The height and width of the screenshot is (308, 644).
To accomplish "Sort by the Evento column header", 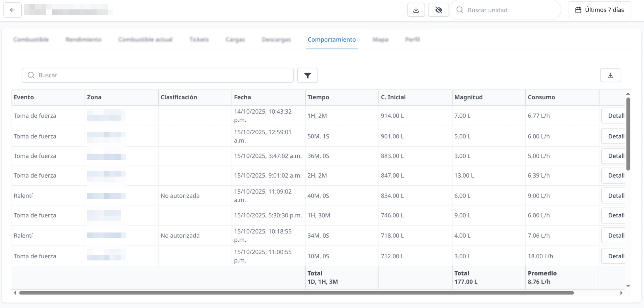I will (x=48, y=97).
